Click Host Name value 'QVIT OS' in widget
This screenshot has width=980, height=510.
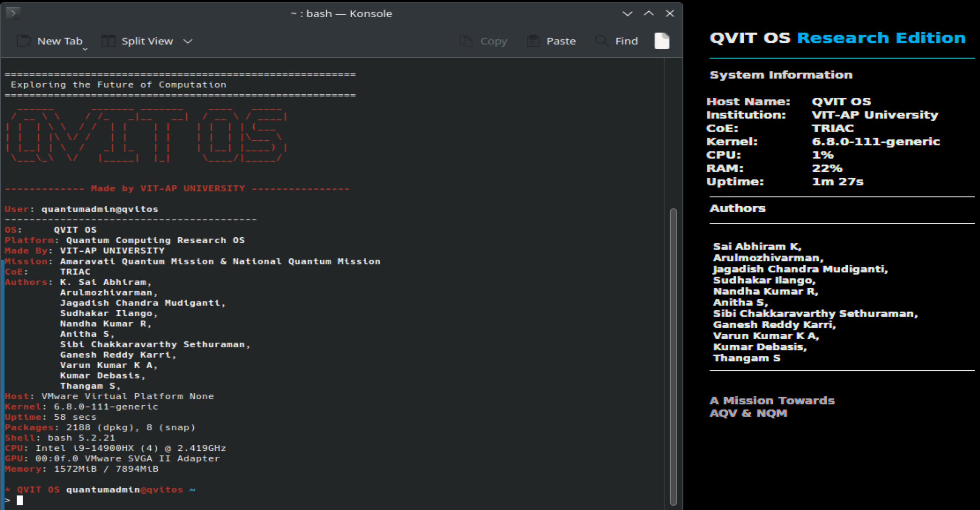[841, 102]
